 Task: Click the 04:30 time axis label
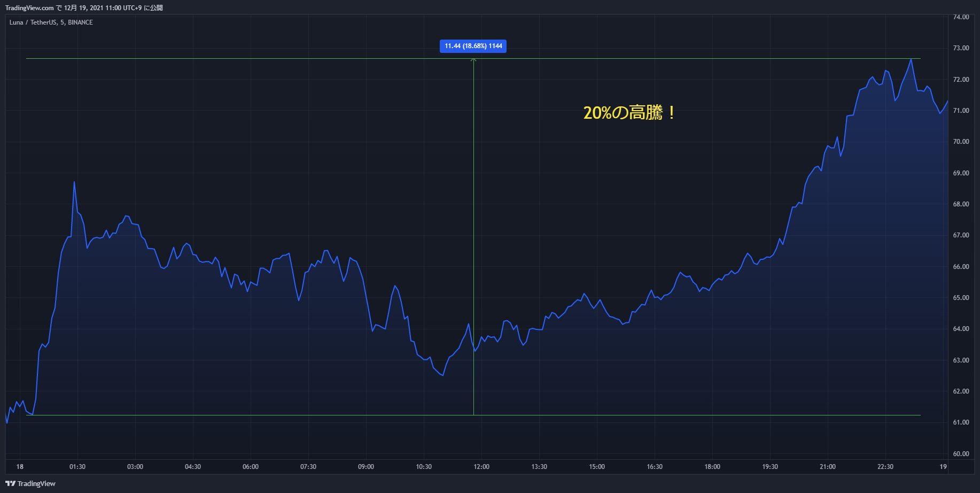coord(193,467)
